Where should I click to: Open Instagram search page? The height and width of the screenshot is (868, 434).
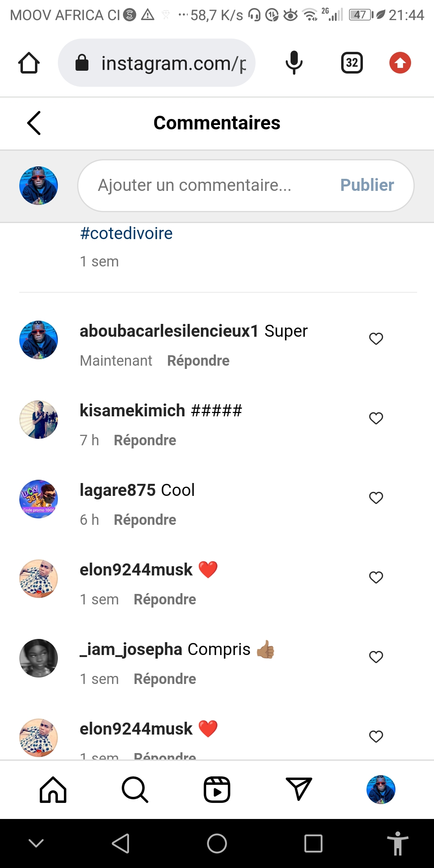click(135, 790)
